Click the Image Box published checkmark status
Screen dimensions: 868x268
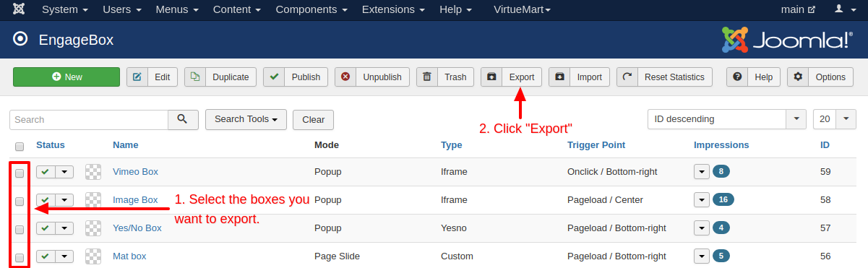coord(46,200)
